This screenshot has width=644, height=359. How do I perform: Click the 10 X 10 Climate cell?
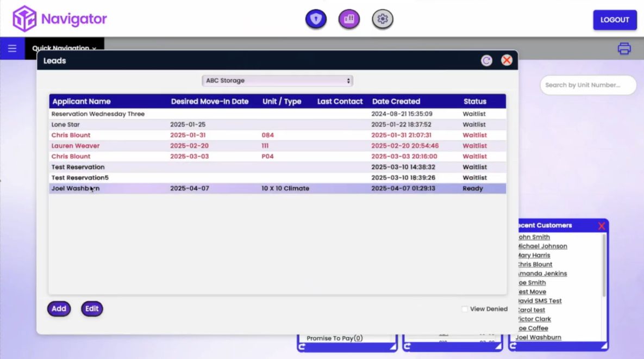pos(285,188)
